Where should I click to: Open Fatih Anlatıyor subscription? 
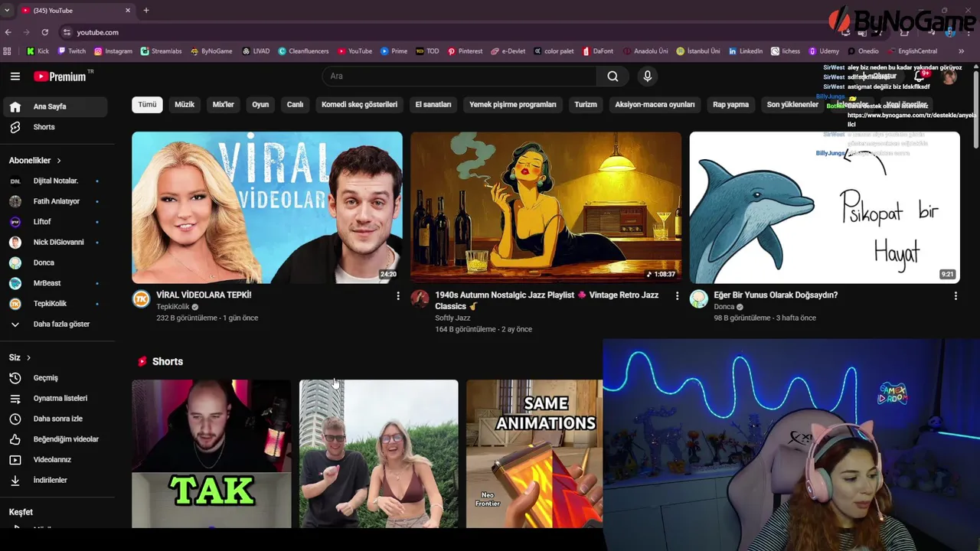click(x=55, y=201)
